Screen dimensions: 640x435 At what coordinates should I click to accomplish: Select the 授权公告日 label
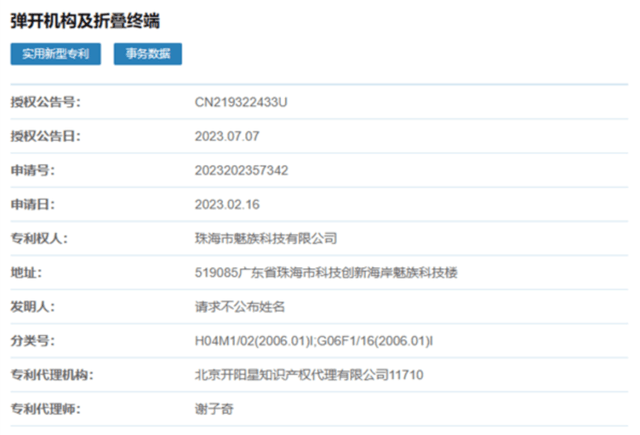tap(46, 136)
